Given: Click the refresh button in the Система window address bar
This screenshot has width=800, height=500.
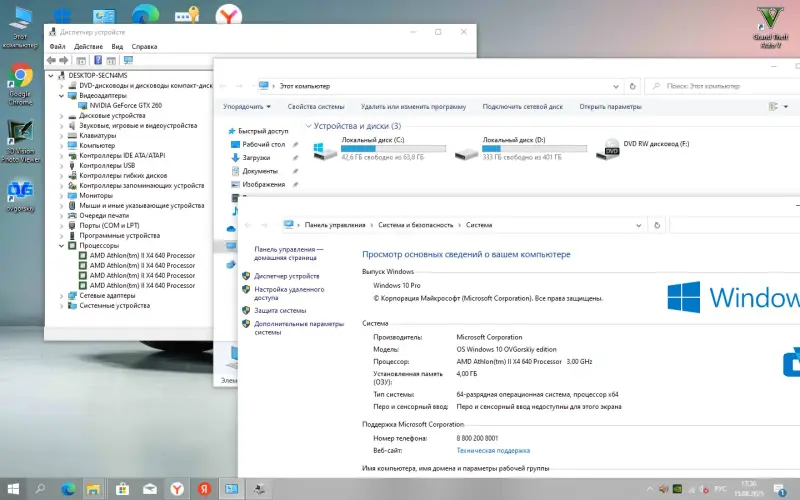Looking at the screenshot, I should [657, 225].
